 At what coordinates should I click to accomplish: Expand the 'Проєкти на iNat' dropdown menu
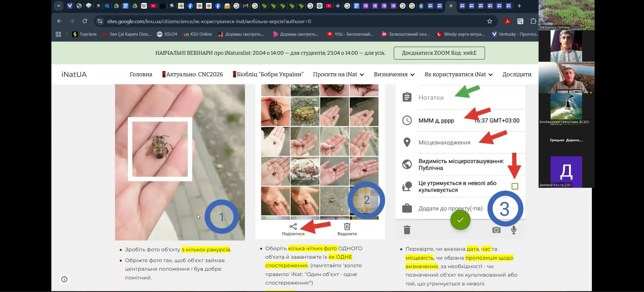pyautogui.click(x=338, y=74)
